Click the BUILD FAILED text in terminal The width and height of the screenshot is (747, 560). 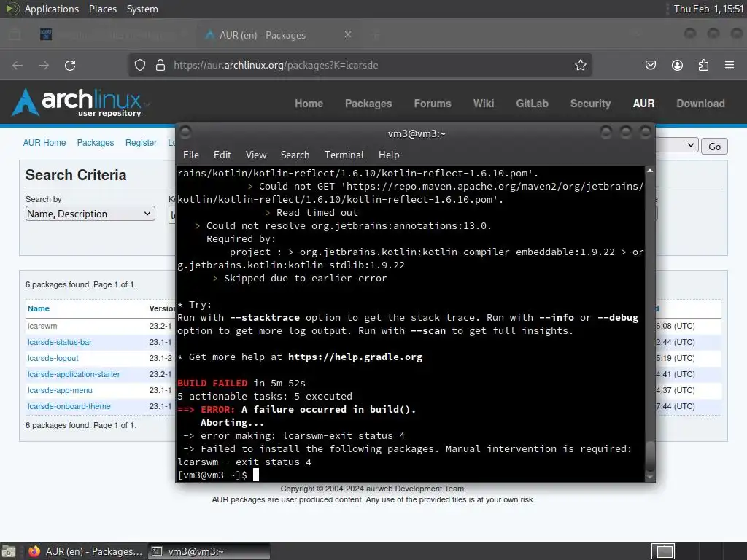tap(212, 383)
